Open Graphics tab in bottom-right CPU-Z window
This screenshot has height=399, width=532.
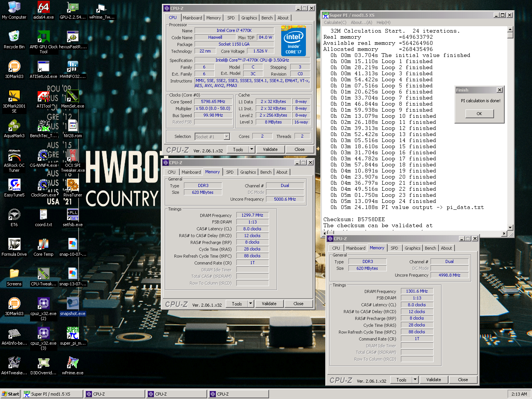[x=413, y=248]
